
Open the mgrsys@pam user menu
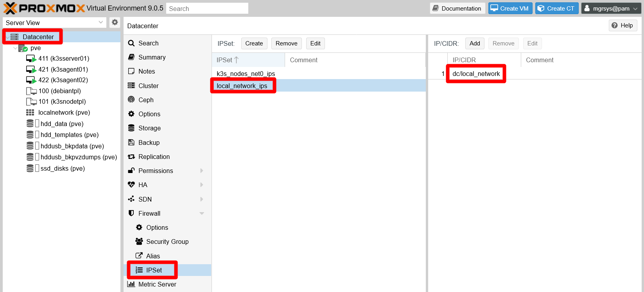click(x=611, y=8)
